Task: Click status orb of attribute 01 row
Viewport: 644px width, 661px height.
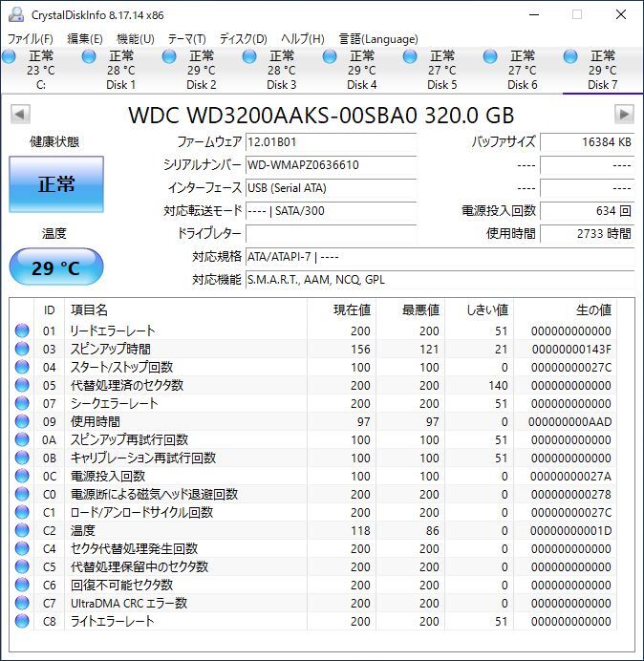Action: click(22, 330)
